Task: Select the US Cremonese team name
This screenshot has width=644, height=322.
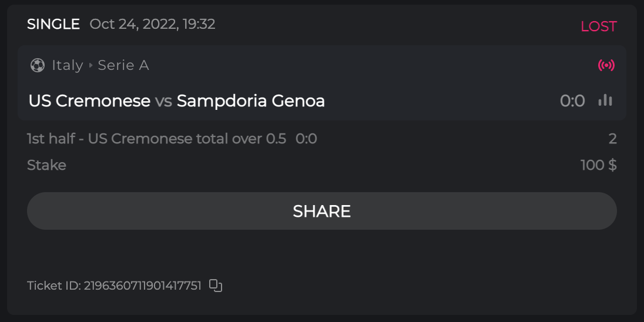Action: coord(89,101)
